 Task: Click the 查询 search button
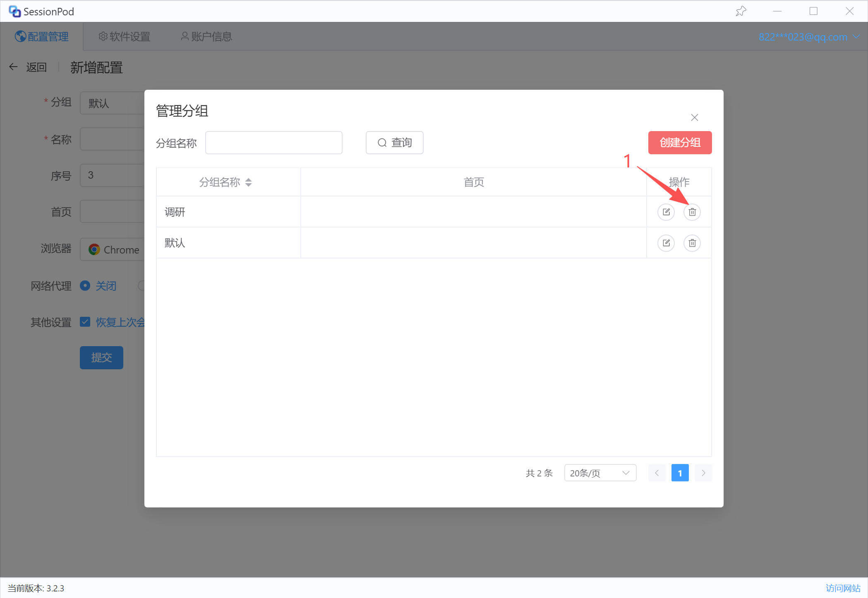click(394, 143)
